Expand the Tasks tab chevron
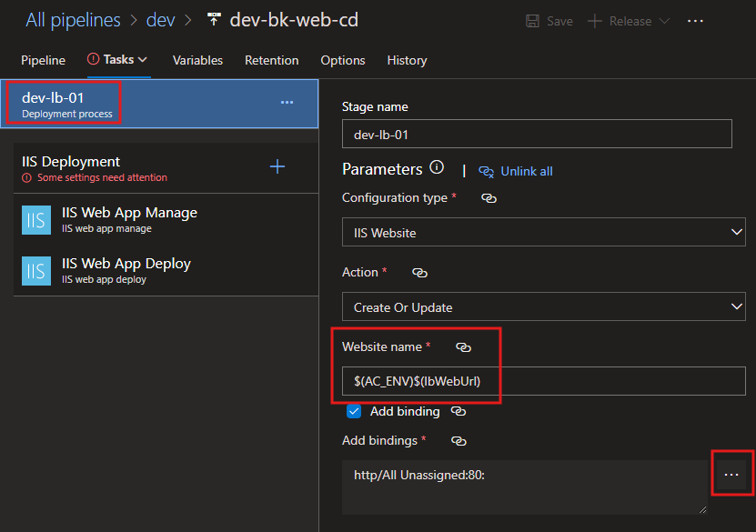Screen dimensions: 756x532 tap(142, 59)
